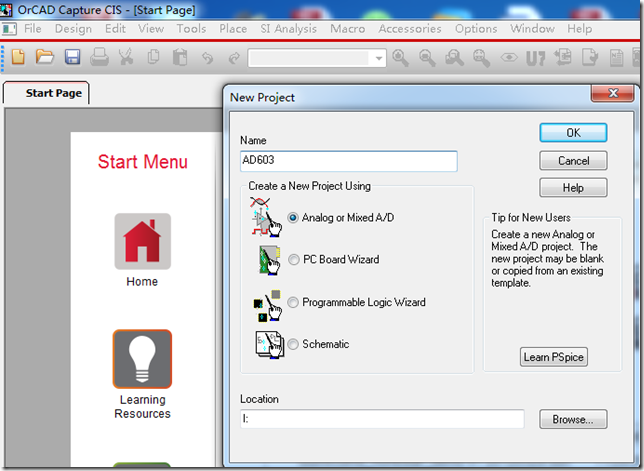This screenshot has width=644, height=471.
Task: Expand the toolbar combo box dropdown
Action: [x=379, y=58]
